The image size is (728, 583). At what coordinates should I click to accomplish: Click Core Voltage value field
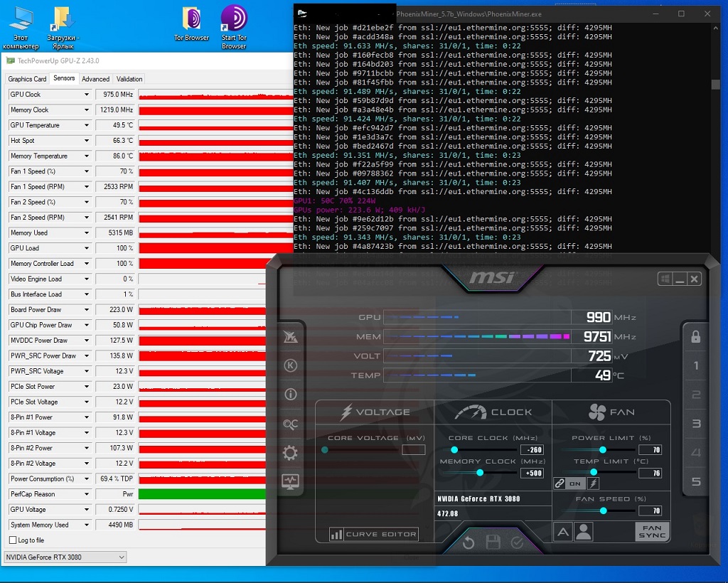point(414,450)
